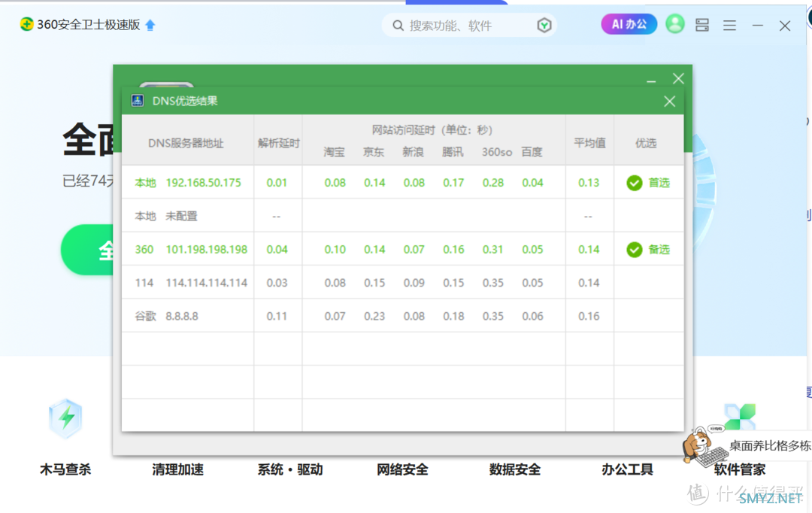The height and width of the screenshot is (513, 812).
Task: Open the hamburger main menu
Action: point(729,25)
